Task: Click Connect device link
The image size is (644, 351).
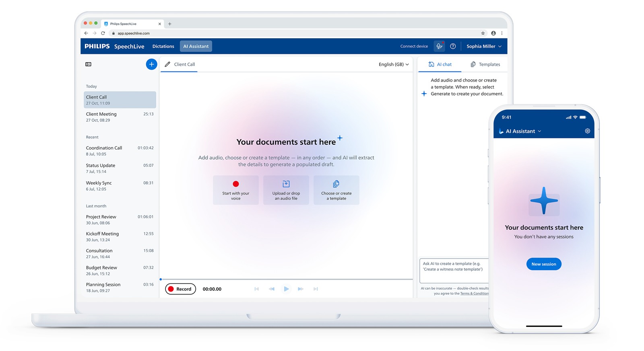Action: click(x=414, y=46)
